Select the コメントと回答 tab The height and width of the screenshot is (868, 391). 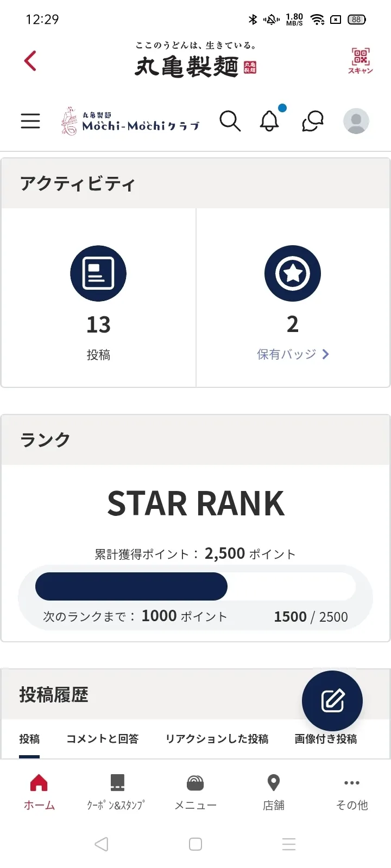click(103, 739)
